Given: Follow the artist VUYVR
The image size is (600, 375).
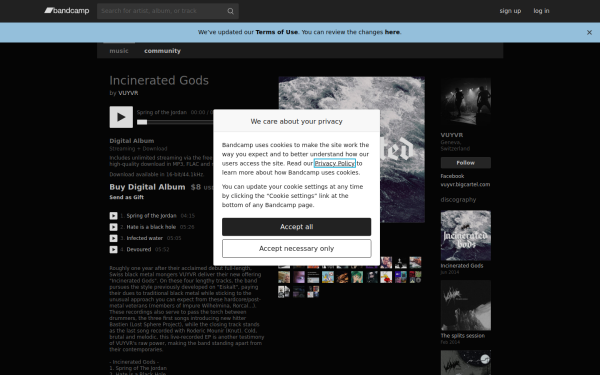Looking at the screenshot, I should point(466,163).
